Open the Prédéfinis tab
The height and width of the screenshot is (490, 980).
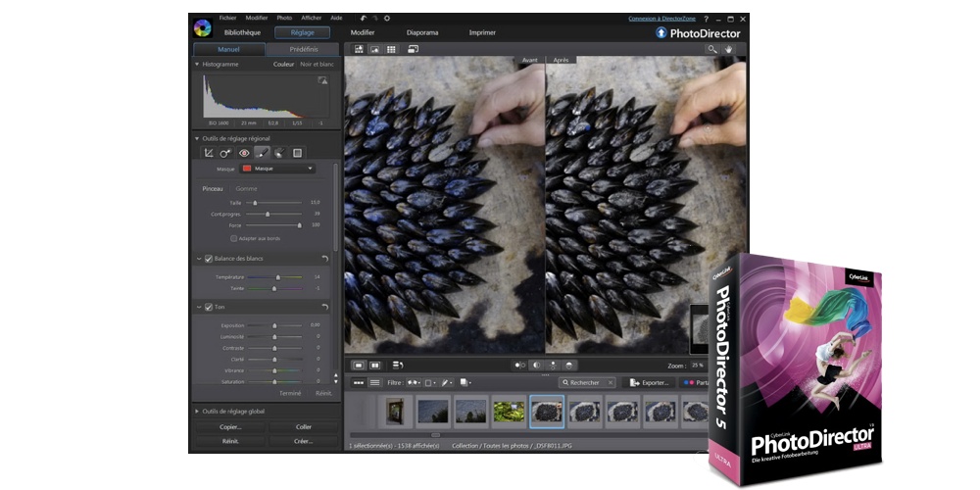pyautogui.click(x=303, y=49)
